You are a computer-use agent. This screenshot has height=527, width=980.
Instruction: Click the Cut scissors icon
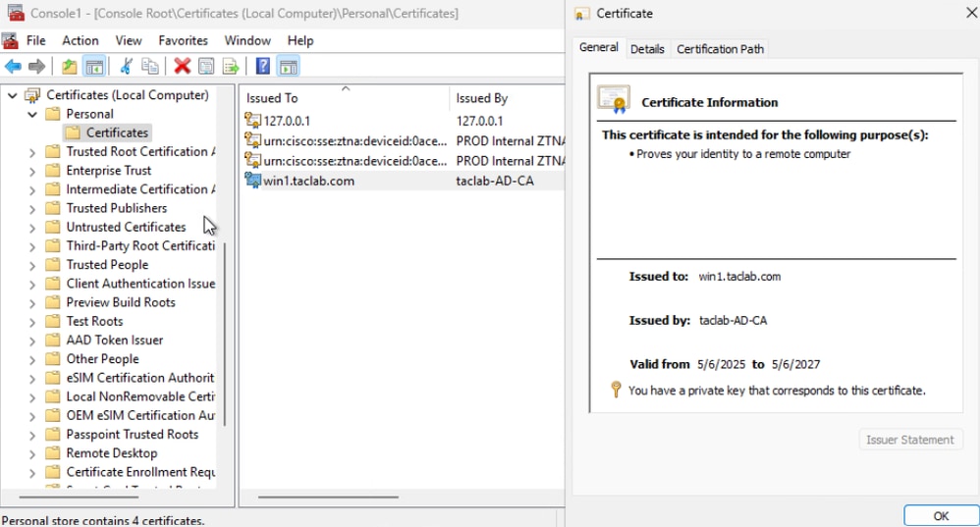[x=127, y=66]
